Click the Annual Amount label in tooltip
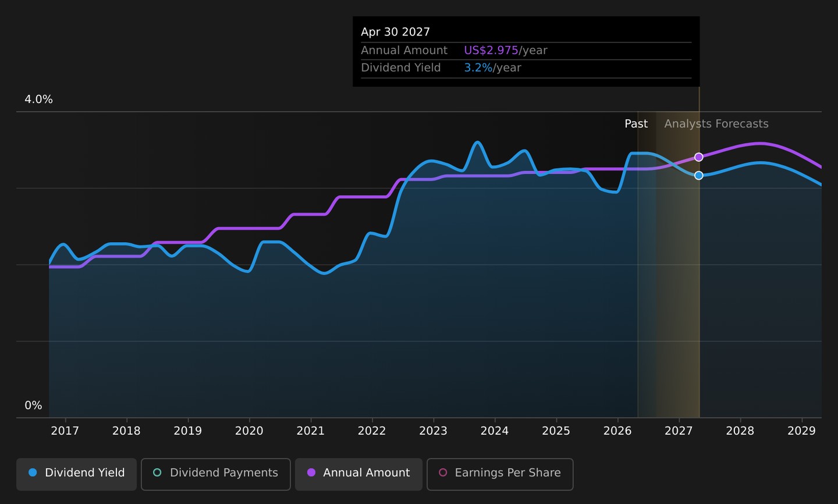838x504 pixels. tap(404, 51)
